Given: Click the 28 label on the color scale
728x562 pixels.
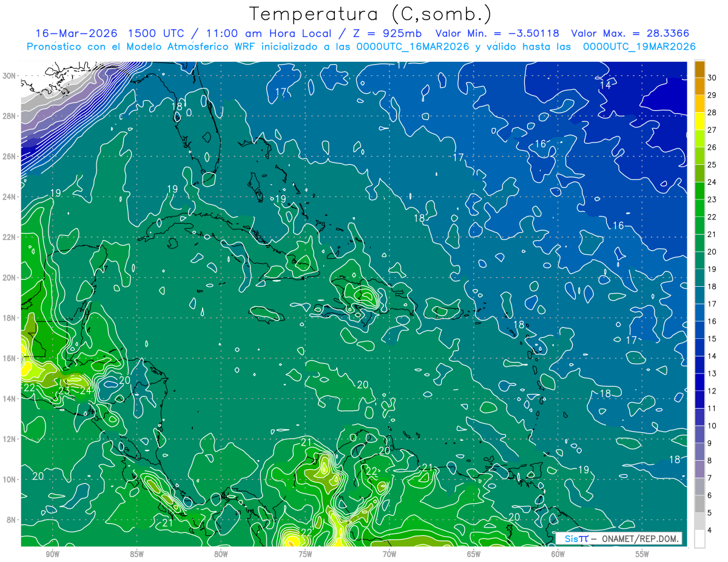Looking at the screenshot, I should (713, 112).
